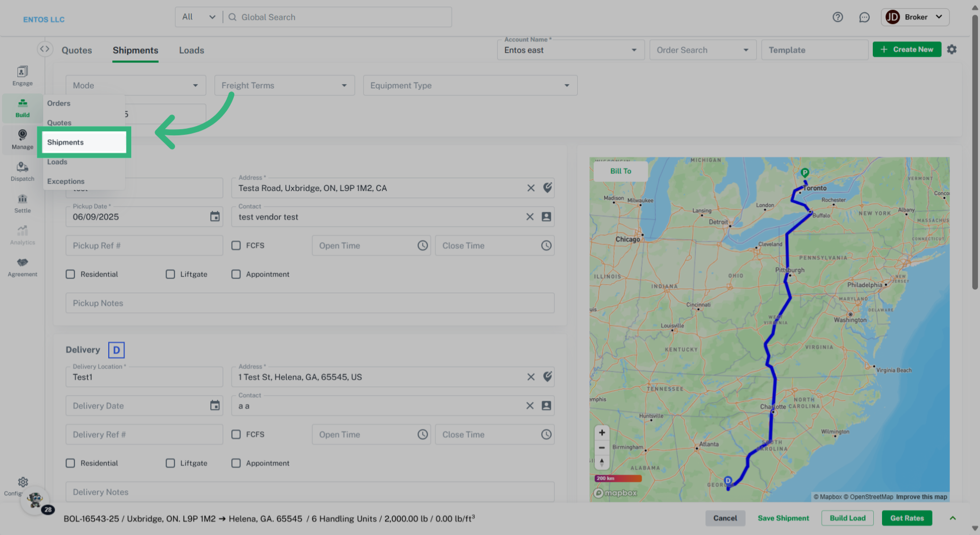Screen dimensions: 980x535
Task: Tick the delivery Residential checkbox
Action: click(70, 463)
